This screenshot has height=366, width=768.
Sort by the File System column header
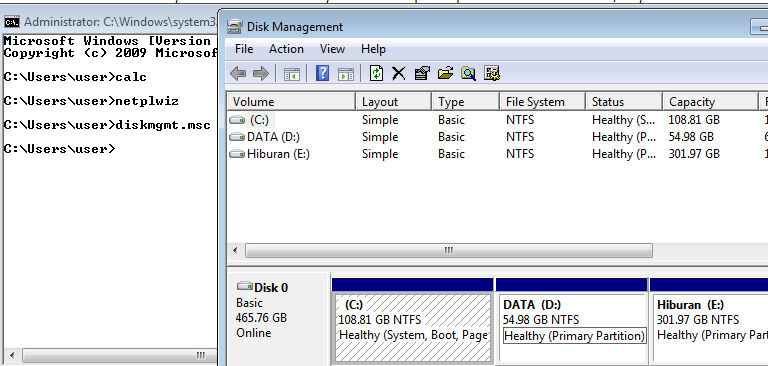click(x=543, y=102)
